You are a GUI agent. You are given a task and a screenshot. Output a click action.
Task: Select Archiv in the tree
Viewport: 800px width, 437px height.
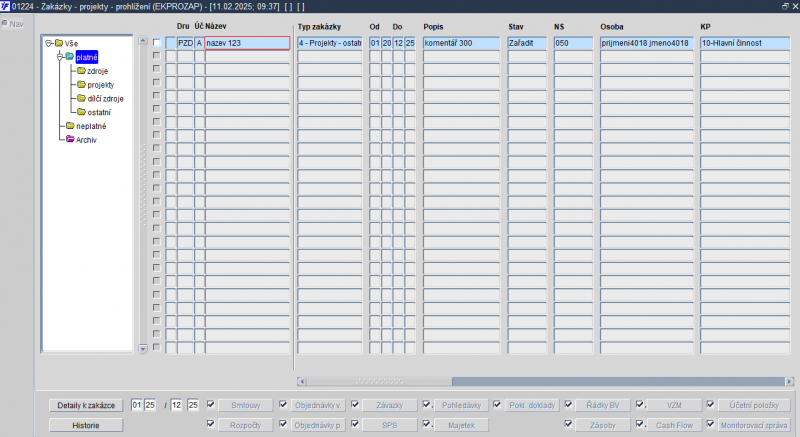[86, 140]
